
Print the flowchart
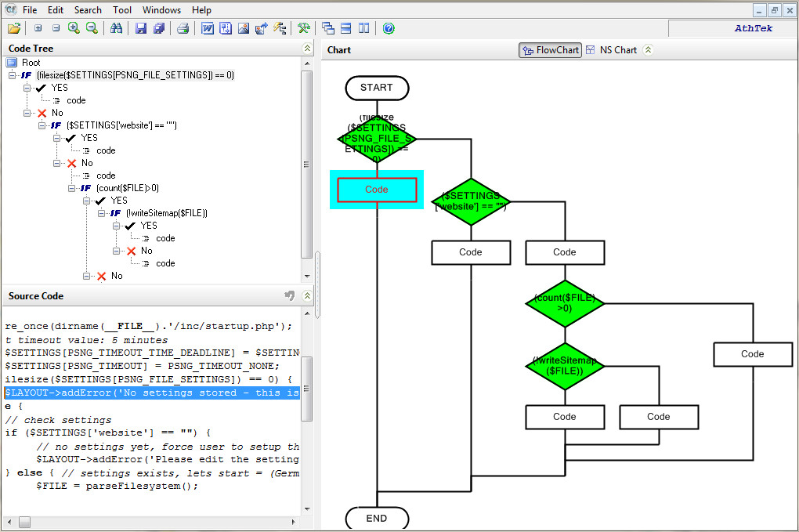coord(182,27)
